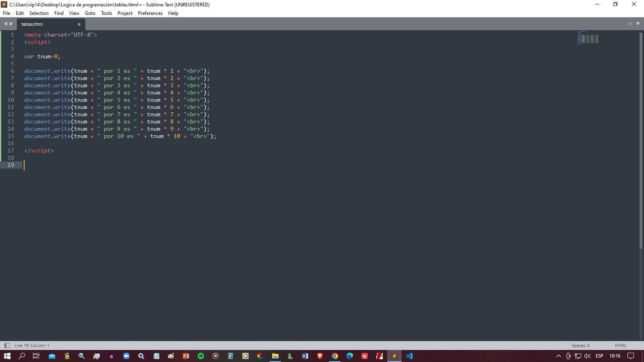644x362 pixels.
Task: Click the minimap code preview
Action: pos(588,38)
